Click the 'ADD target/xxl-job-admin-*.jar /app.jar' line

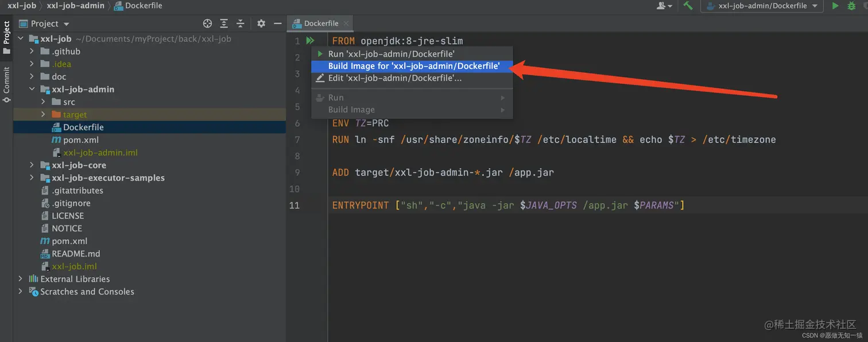point(443,172)
